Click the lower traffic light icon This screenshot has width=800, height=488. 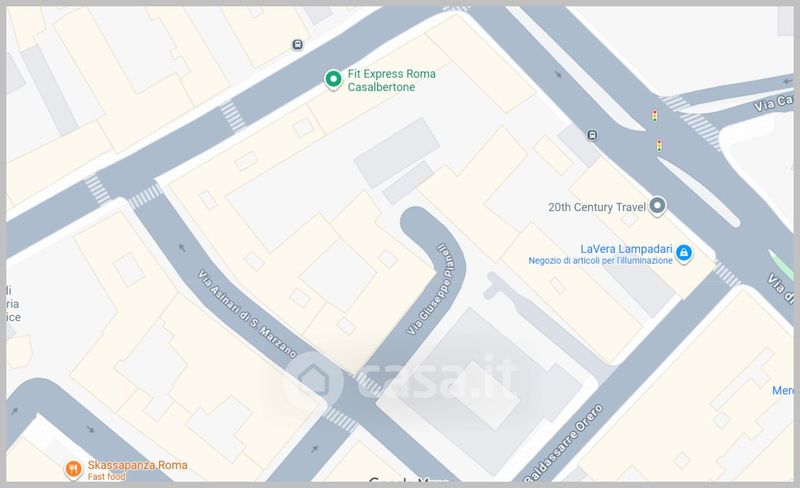point(659,145)
